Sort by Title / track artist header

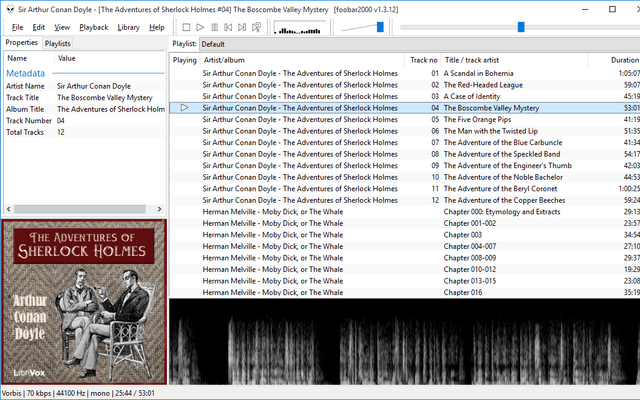click(x=514, y=60)
